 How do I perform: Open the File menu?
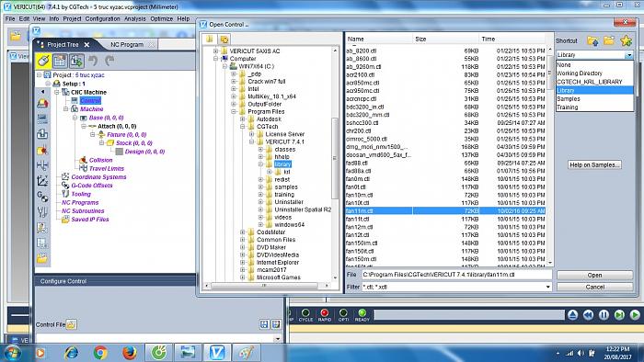10,19
